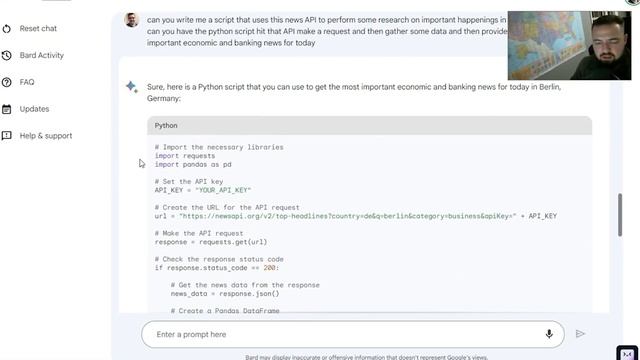The height and width of the screenshot is (360, 640).
Task: Click the chat vertical scrollbar thumb
Action: coord(620,215)
